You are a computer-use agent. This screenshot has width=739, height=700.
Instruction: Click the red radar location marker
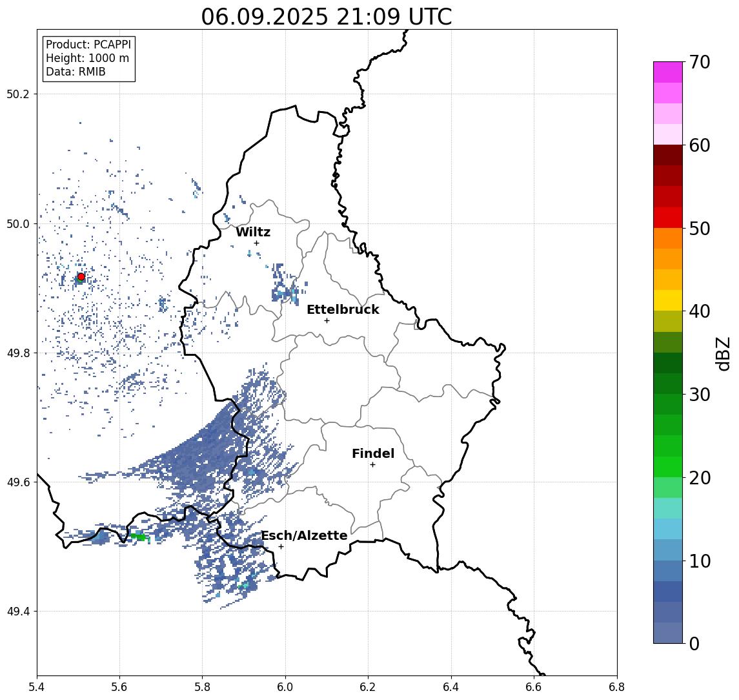pos(81,277)
